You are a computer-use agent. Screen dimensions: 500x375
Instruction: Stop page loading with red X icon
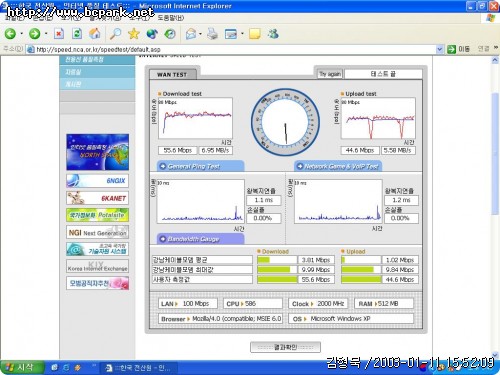(59, 34)
